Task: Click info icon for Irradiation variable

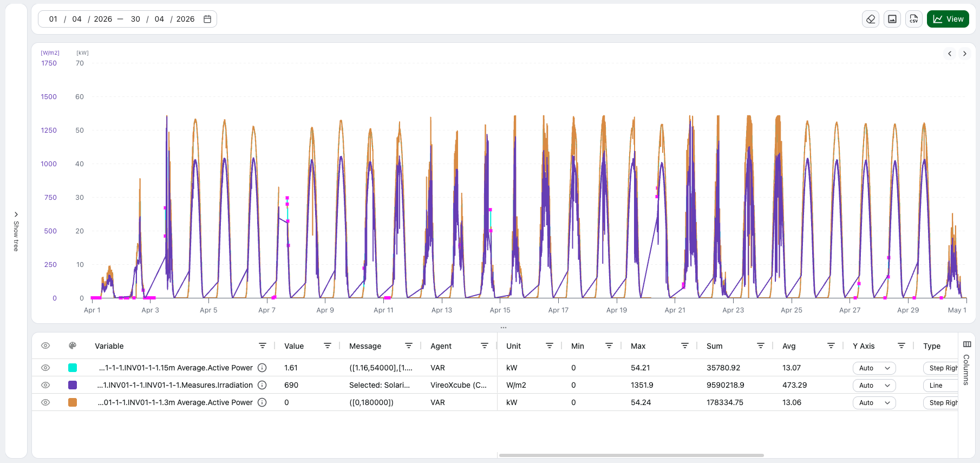Action: click(x=262, y=385)
